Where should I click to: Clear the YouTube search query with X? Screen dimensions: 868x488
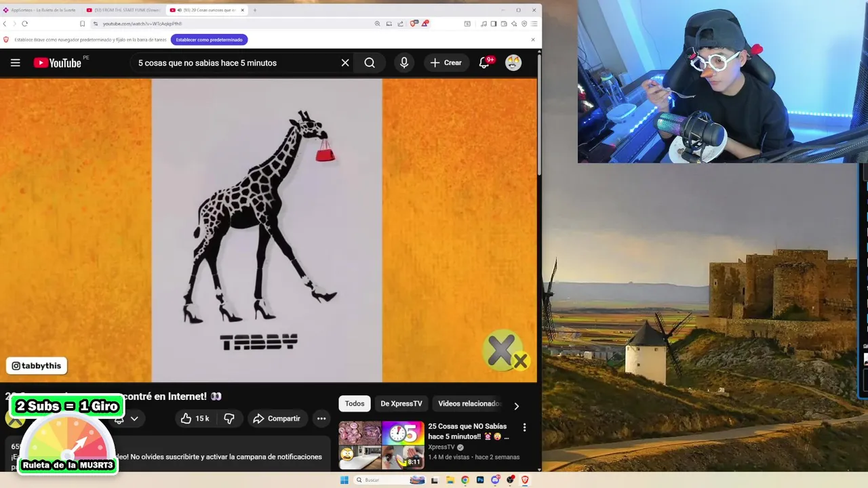(x=345, y=62)
